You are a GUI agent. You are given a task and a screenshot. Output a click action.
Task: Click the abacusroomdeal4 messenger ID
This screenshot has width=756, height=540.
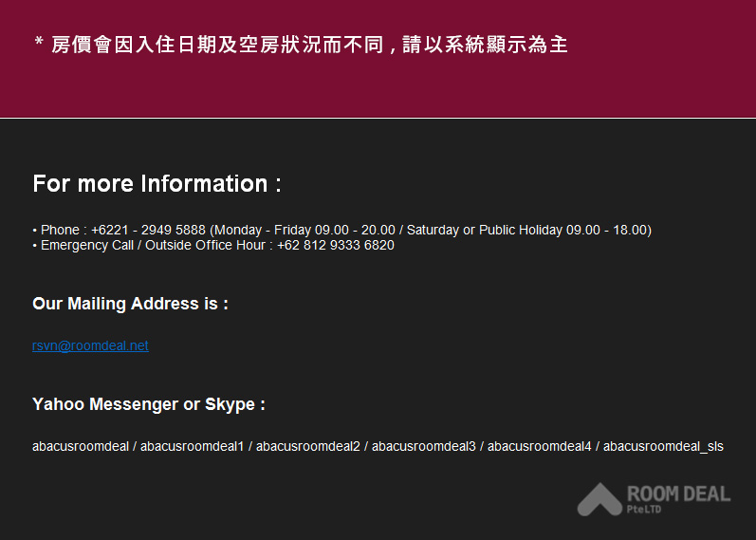click(540, 446)
